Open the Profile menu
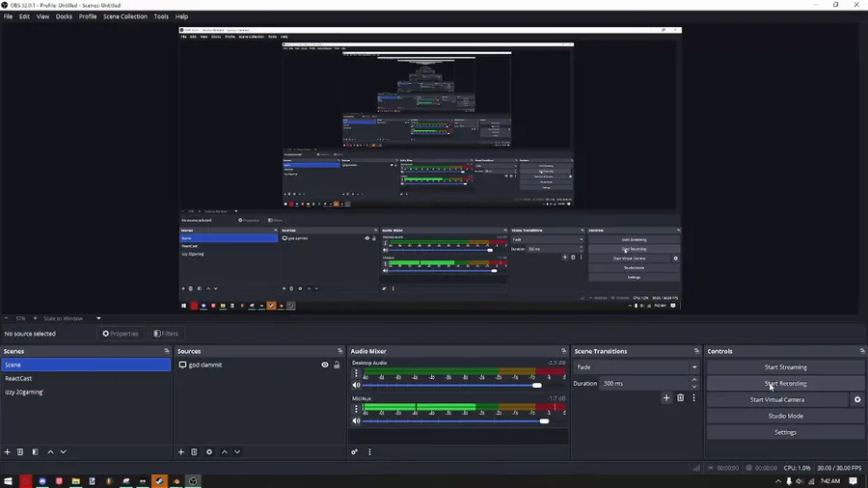This screenshot has width=868, height=488. [x=88, y=16]
